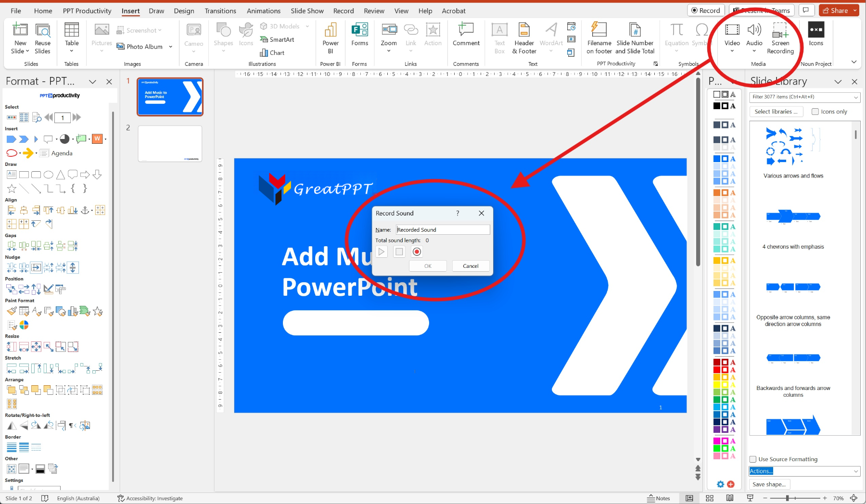Click English (Australia) language indicator
This screenshot has height=504, width=866.
pyautogui.click(x=78, y=498)
